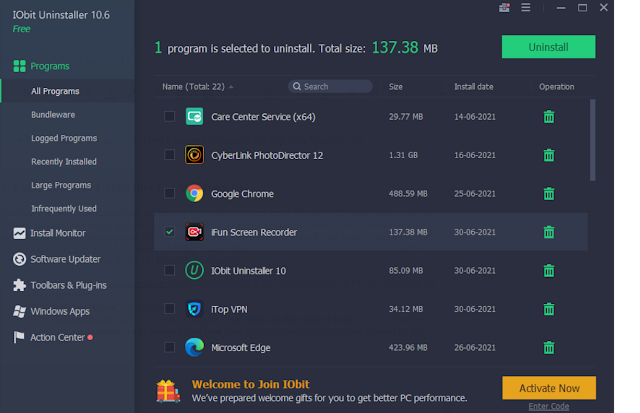The height and width of the screenshot is (413, 640).
Task: Delete Care Center Service with its trash icon
Action: coord(549,117)
